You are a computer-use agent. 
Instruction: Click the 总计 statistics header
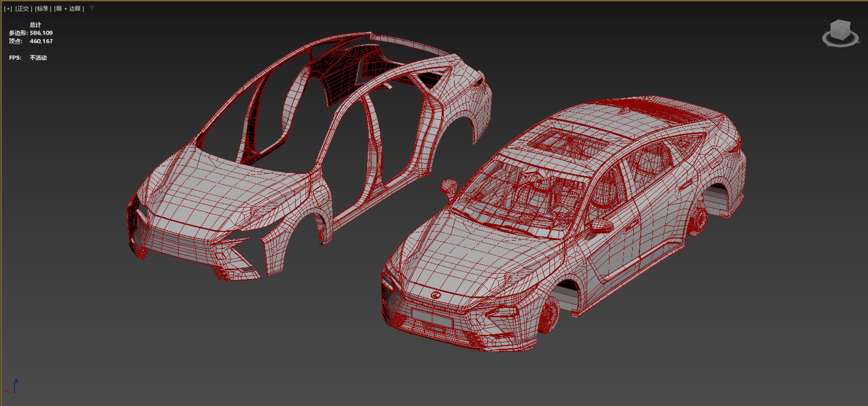pos(35,25)
